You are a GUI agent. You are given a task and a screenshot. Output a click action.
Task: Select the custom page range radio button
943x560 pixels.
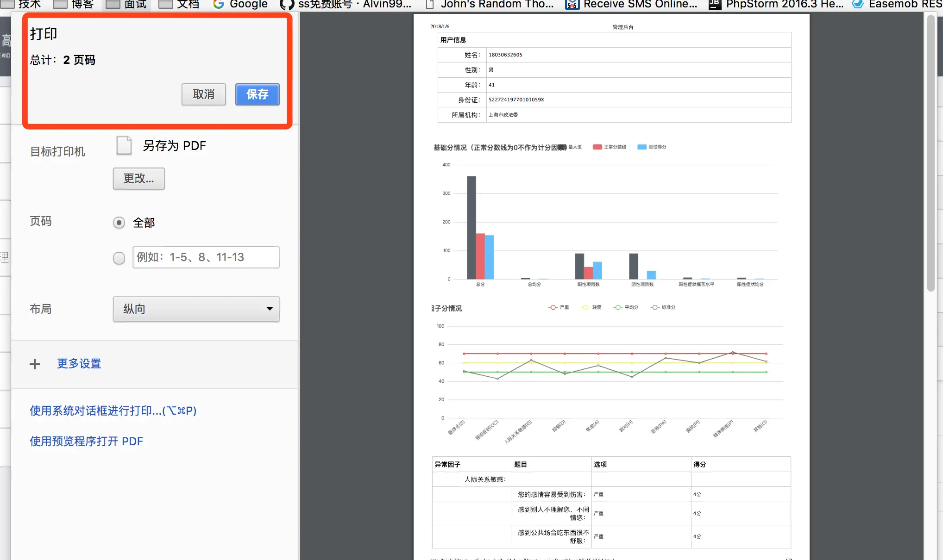119,258
